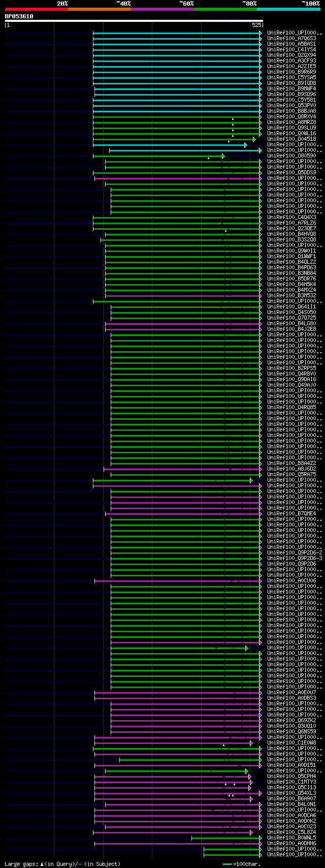Select label UniRef100_B4J2E8
The image size is (325, 868).
tap(291, 329)
